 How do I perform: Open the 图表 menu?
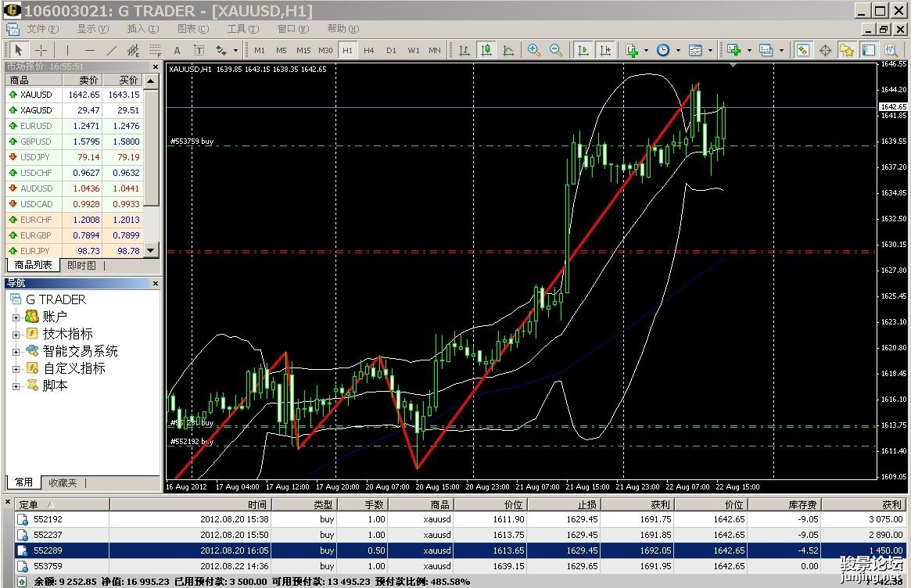[193, 28]
